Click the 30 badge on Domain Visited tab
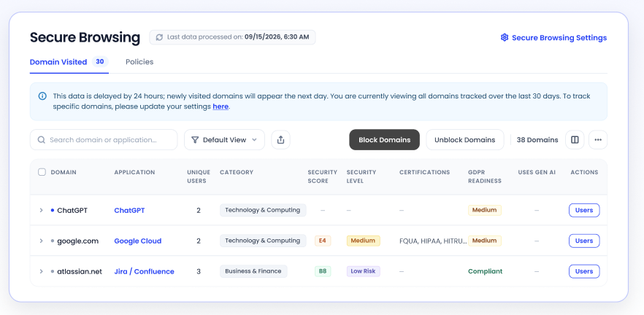This screenshot has width=644, height=315. 99,62
